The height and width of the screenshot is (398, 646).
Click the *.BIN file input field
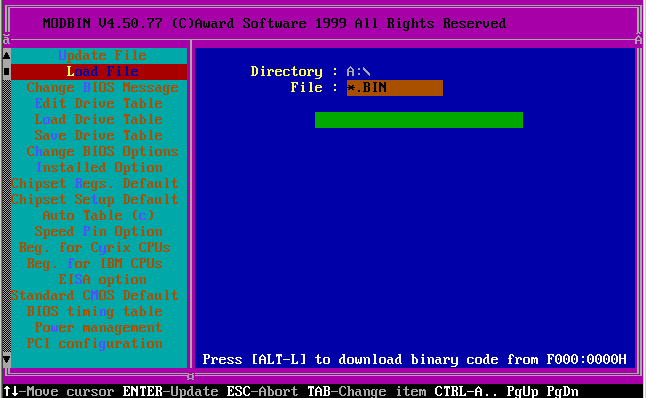click(x=395, y=88)
